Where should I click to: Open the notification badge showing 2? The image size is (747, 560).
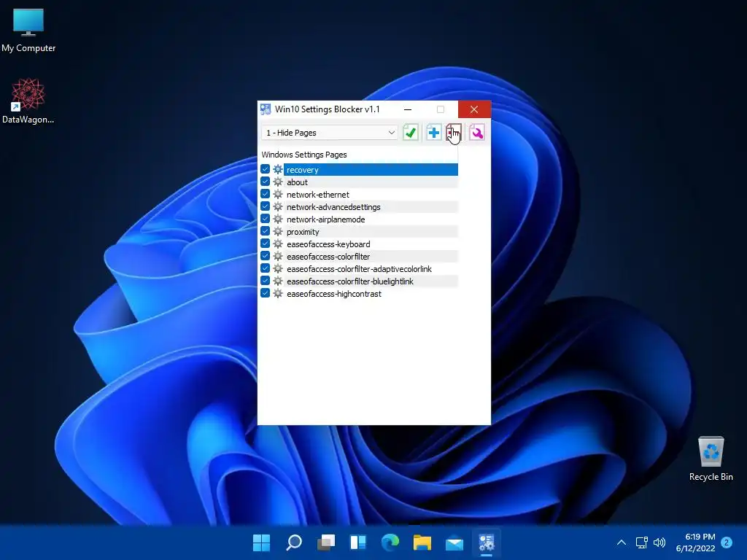coord(727,542)
